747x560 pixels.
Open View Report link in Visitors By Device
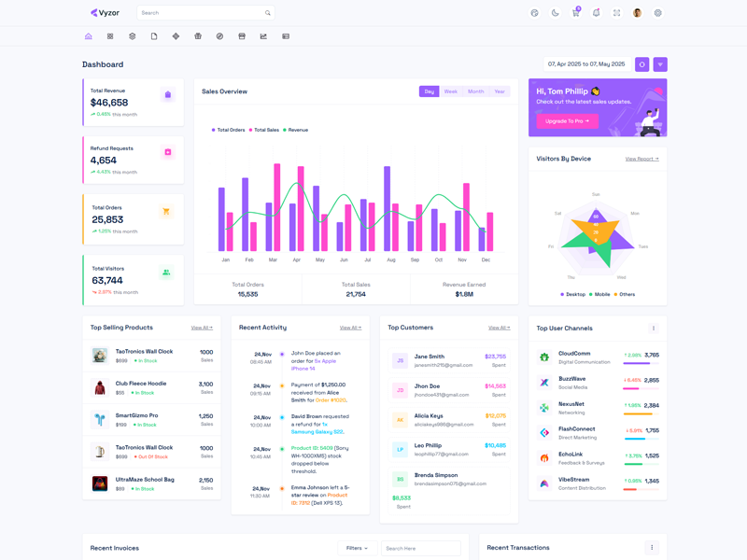click(x=641, y=159)
